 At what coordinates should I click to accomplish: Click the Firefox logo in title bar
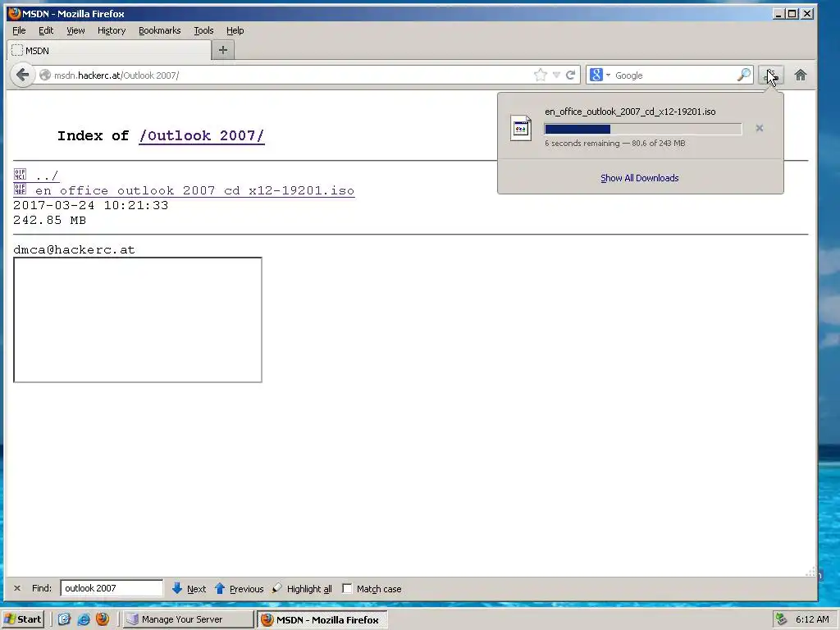(15, 13)
